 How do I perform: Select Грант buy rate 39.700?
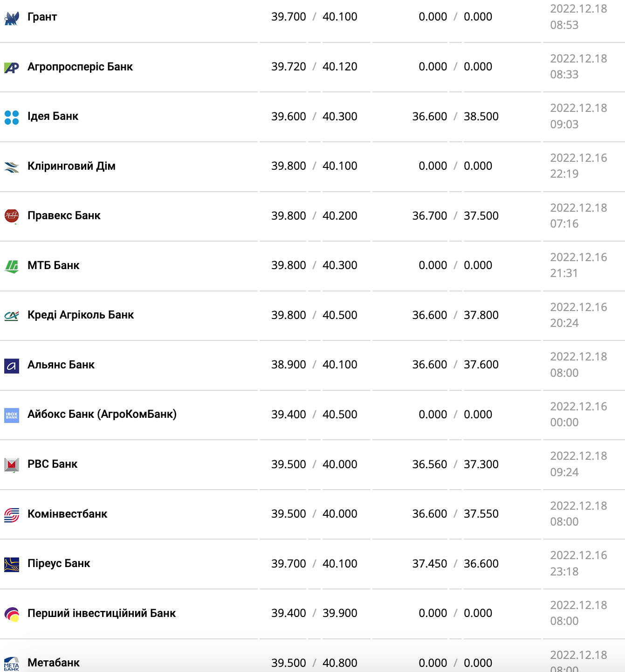[x=289, y=17]
